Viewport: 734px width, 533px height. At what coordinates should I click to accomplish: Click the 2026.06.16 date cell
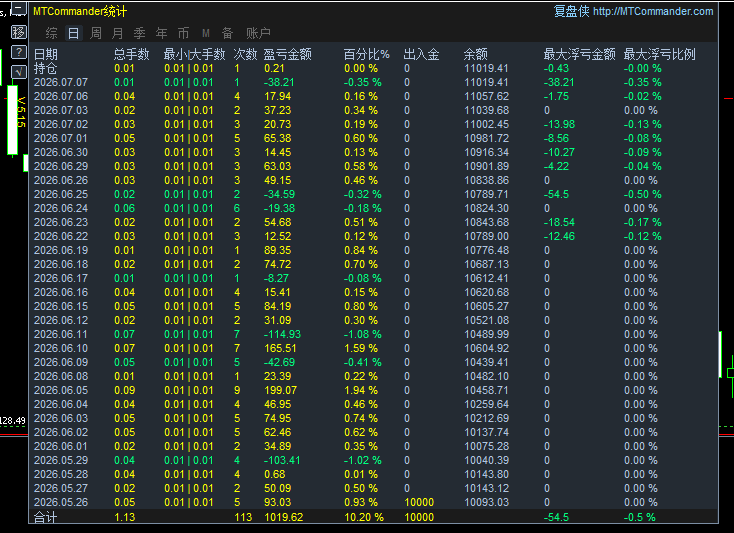click(61, 292)
